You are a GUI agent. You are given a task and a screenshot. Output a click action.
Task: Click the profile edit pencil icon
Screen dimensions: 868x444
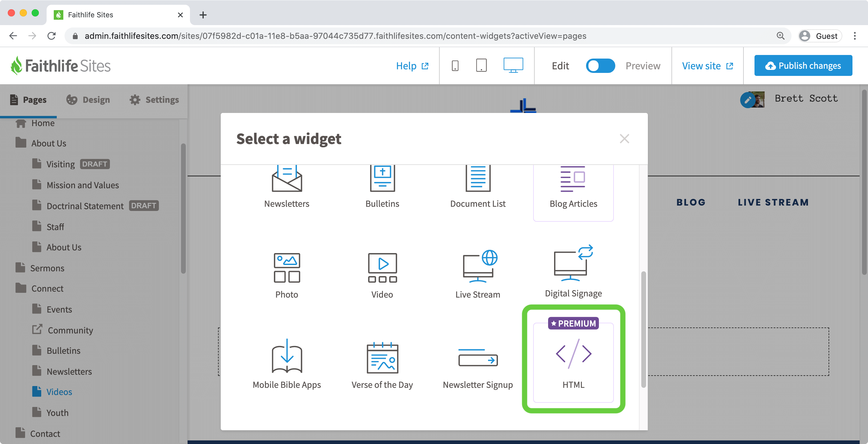coord(747,100)
